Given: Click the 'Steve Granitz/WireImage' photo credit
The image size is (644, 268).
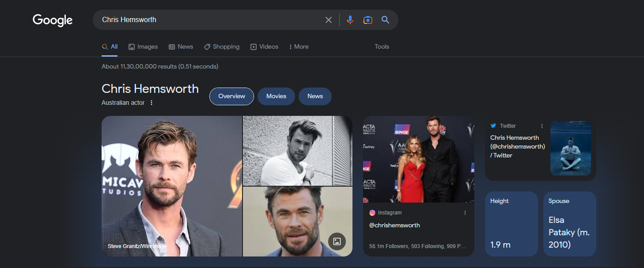Looking at the screenshot, I should pyautogui.click(x=137, y=246).
